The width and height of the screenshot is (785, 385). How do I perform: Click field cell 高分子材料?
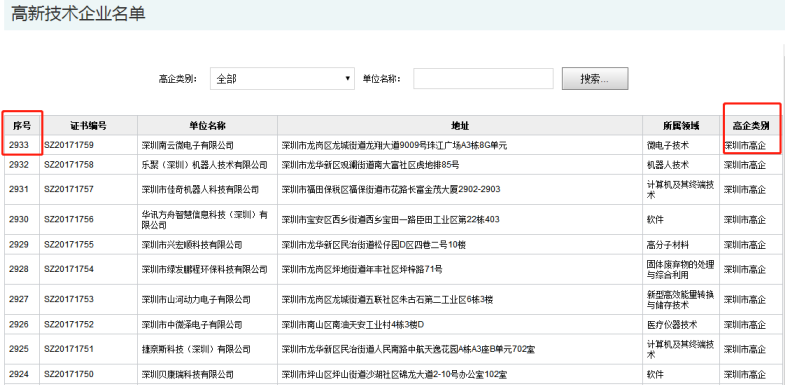pos(668,244)
